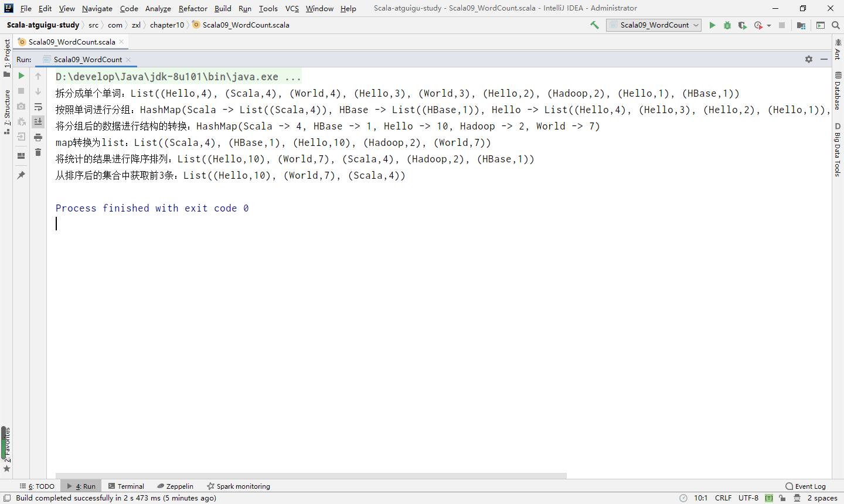Click the src breadcrumb
844x504 pixels.
(x=94, y=25)
